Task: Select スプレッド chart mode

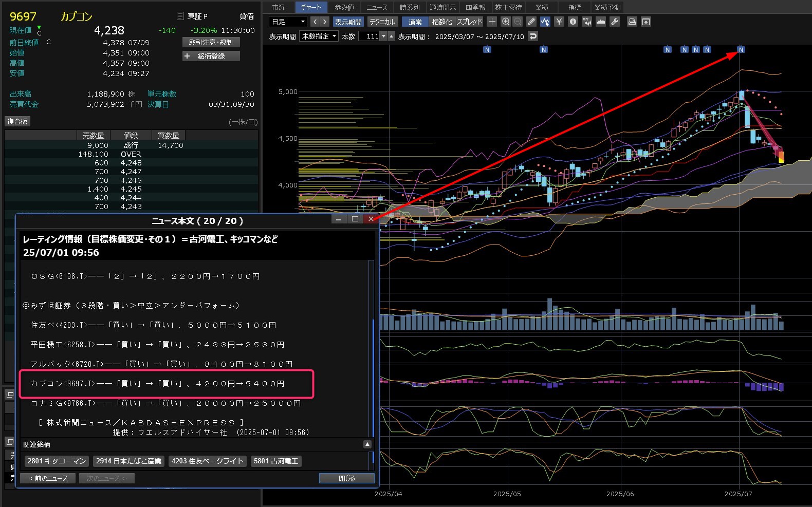Action: 470,22
